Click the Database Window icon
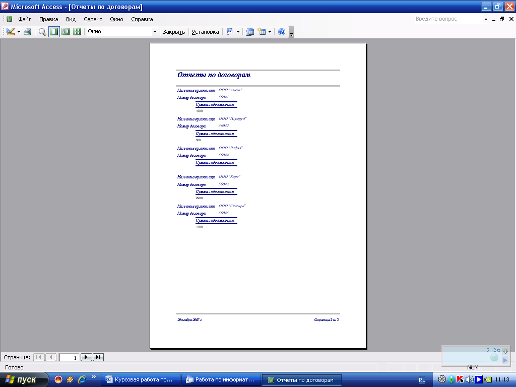The image size is (516, 387). pyautogui.click(x=250, y=32)
